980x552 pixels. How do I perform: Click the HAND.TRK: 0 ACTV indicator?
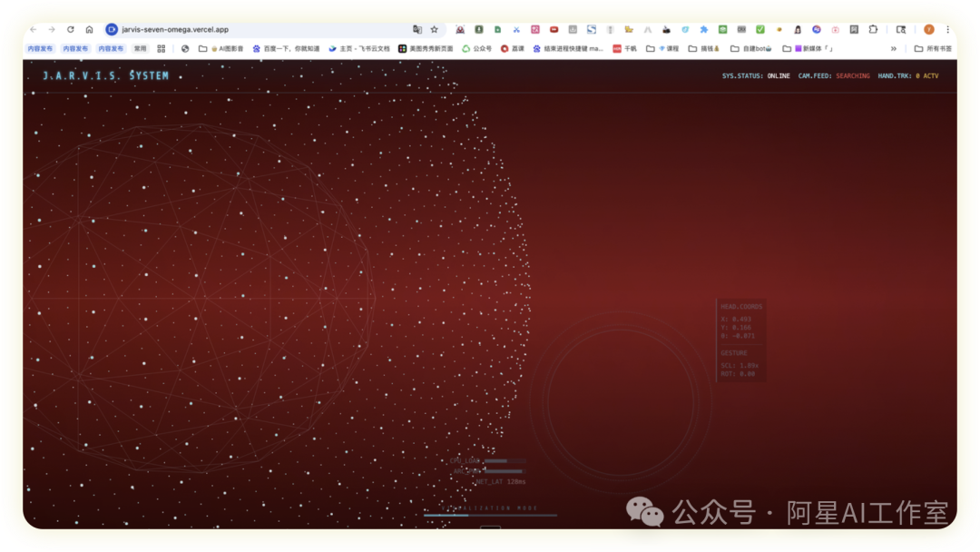point(908,76)
